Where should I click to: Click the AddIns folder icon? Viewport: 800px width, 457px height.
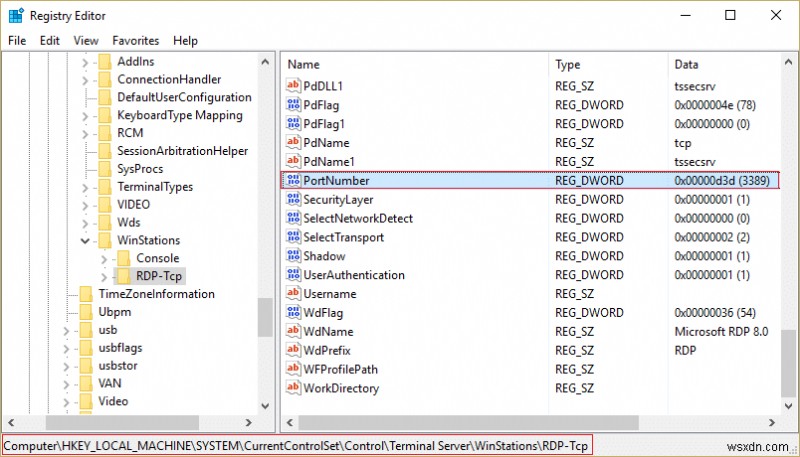(105, 62)
